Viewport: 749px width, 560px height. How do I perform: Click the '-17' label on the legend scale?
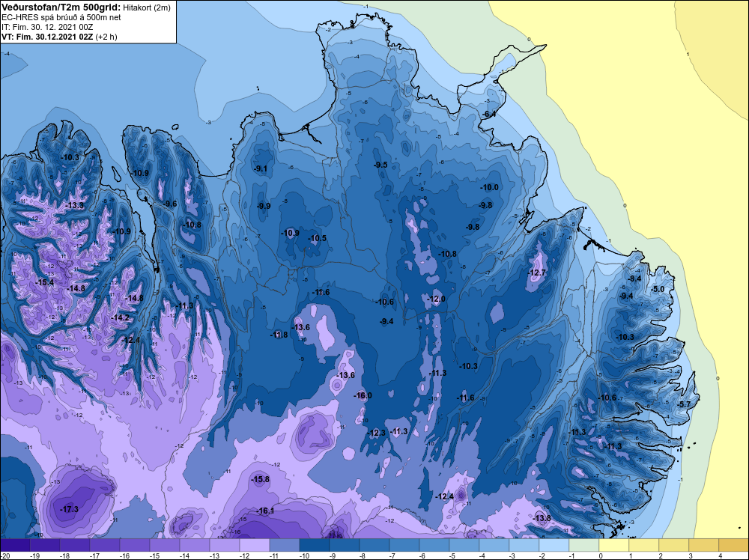(x=94, y=556)
